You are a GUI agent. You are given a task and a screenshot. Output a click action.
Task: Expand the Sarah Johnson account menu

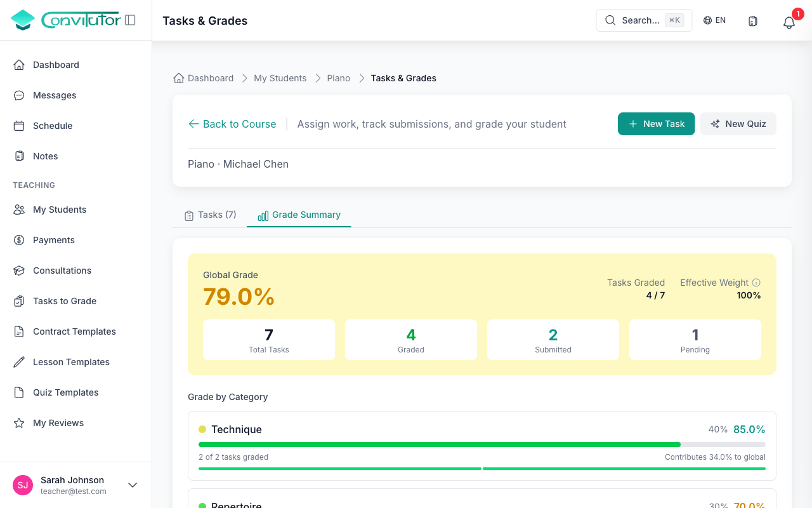click(x=133, y=485)
